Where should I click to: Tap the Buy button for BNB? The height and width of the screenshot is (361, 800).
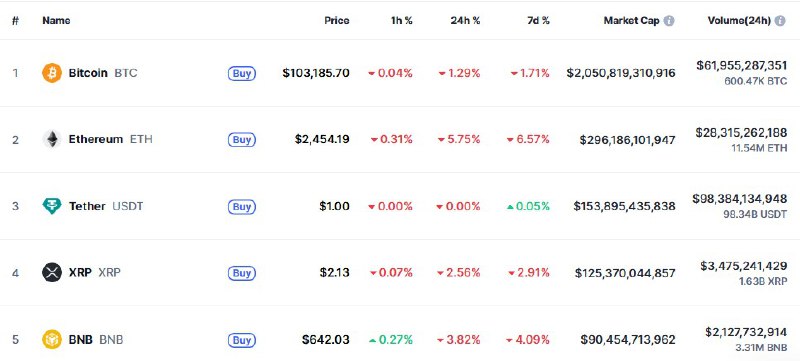point(242,340)
